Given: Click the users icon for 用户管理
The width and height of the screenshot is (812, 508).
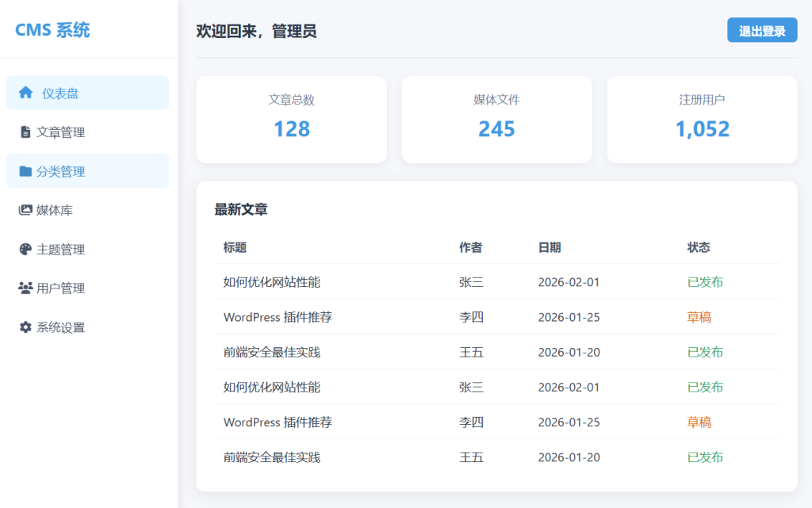Looking at the screenshot, I should click(25, 288).
